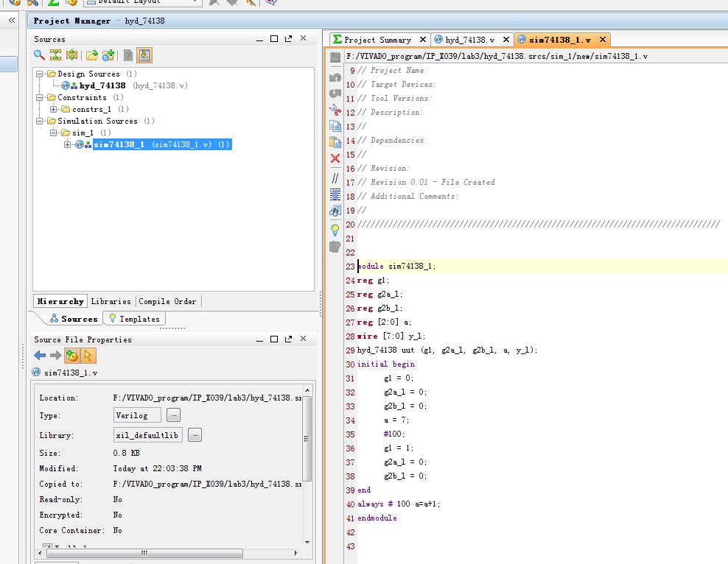Click the red X Delete icon

[335, 158]
